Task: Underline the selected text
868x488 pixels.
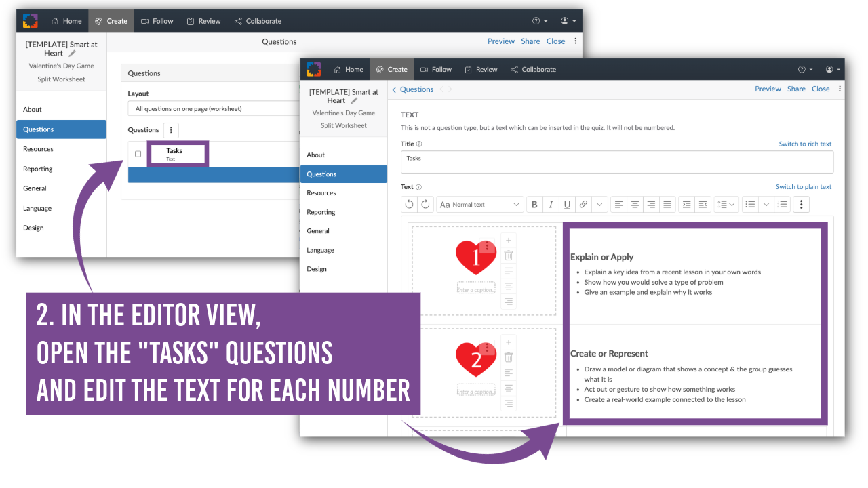Action: point(567,204)
